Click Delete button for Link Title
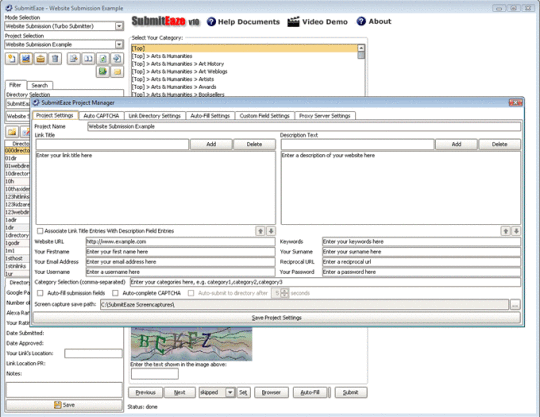Viewport: 540px width, 417px height. [x=255, y=144]
